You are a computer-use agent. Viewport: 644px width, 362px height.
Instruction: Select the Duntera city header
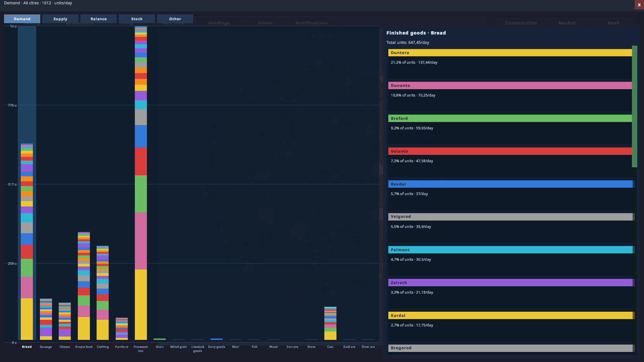coord(510,53)
